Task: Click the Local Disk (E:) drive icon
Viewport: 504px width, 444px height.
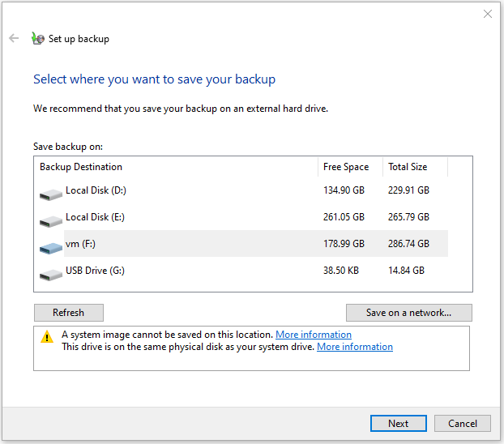Action: click(50, 220)
